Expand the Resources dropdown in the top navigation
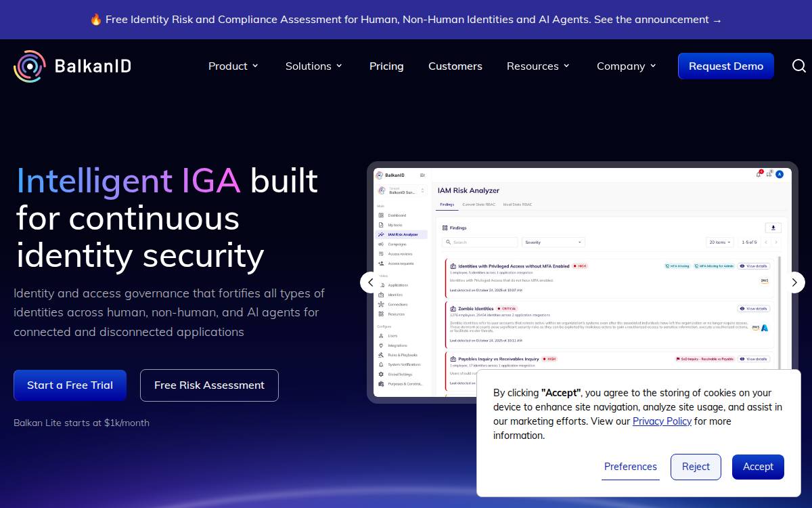This screenshot has width=812, height=508. (x=539, y=66)
